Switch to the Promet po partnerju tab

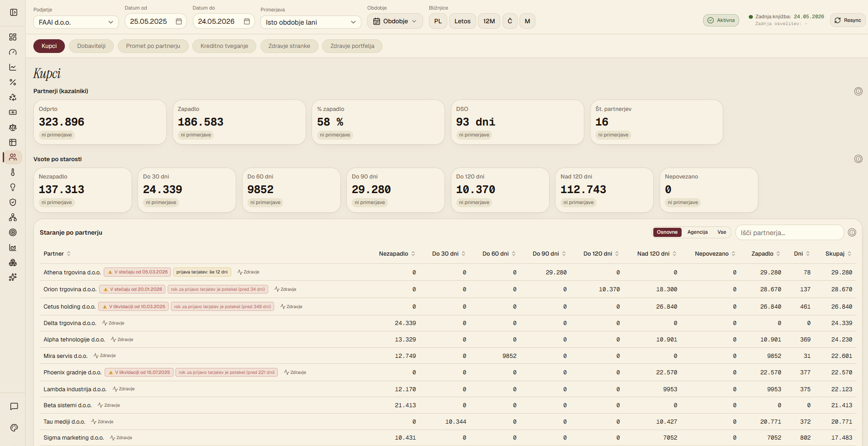coord(153,46)
